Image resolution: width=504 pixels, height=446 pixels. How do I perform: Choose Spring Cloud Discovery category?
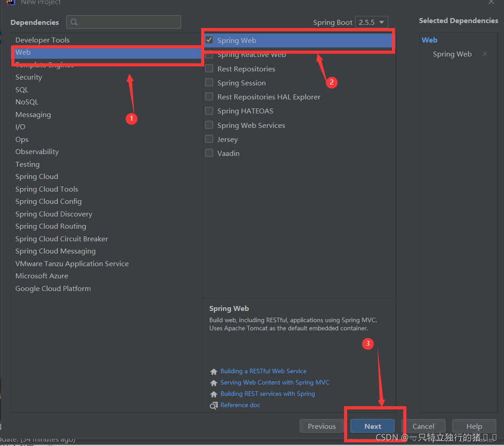pyautogui.click(x=106, y=214)
